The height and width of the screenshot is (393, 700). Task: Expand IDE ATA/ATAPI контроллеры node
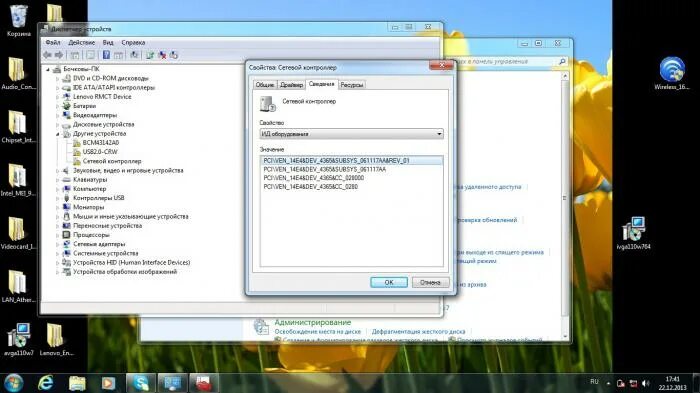click(58, 88)
